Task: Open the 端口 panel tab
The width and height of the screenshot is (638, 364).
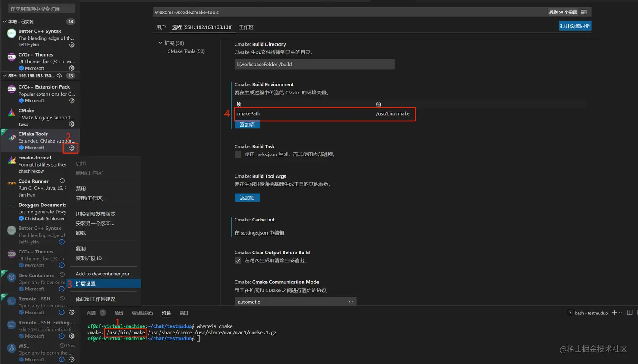Action: point(184,313)
